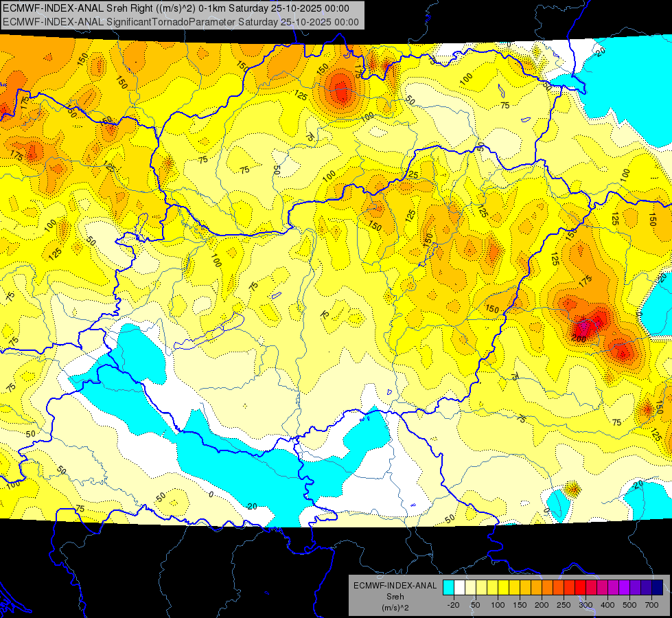Click the 'Sreh' label in the legend box

(x=395, y=597)
